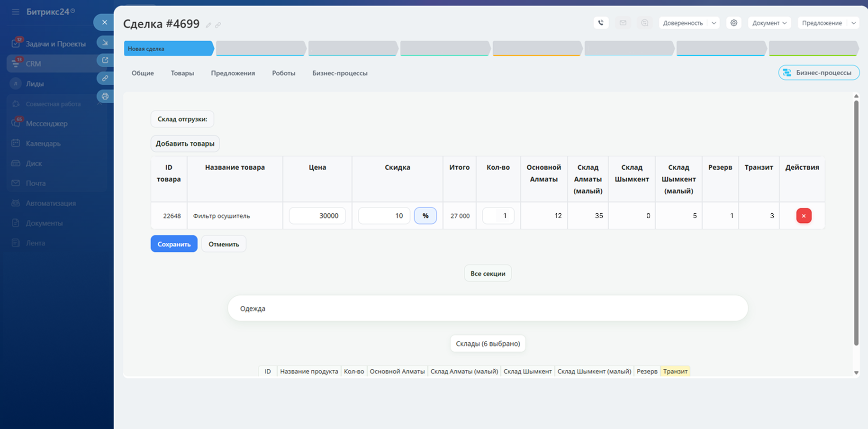Open deal in new window icon
868x429 pixels.
[105, 60]
